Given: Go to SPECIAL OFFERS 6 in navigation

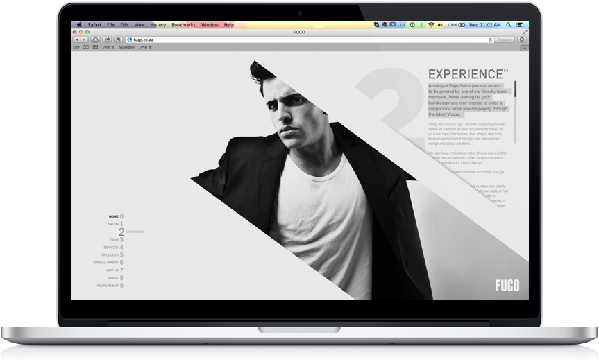Looking at the screenshot, I should coord(108,263).
